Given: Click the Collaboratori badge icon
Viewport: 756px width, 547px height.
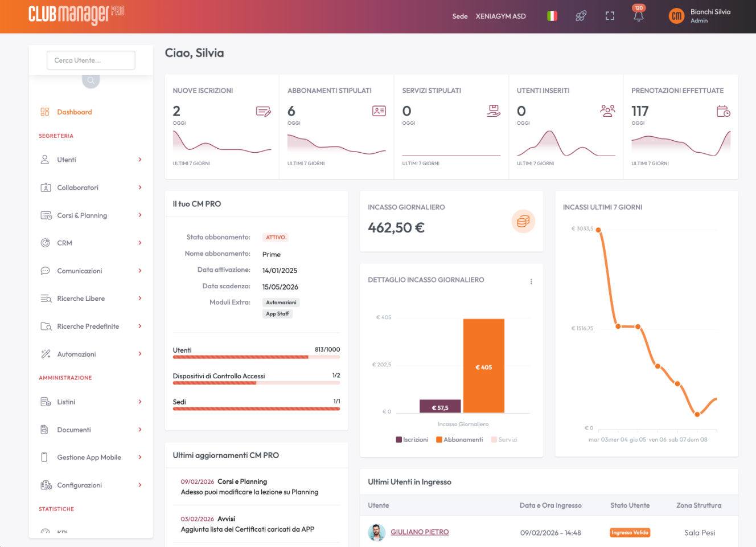Looking at the screenshot, I should click(46, 187).
